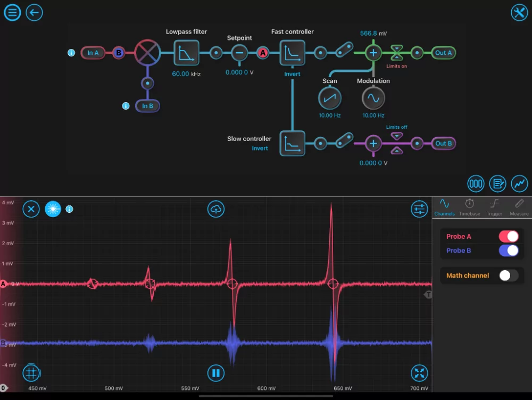
Task: Click probe point before Out A
Action: [417, 53]
